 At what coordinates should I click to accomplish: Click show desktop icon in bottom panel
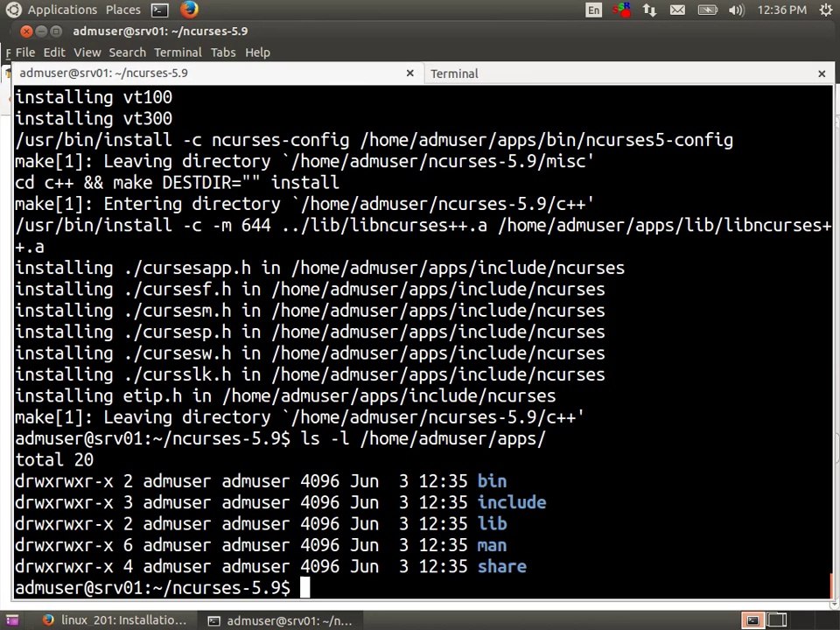[x=12, y=620]
